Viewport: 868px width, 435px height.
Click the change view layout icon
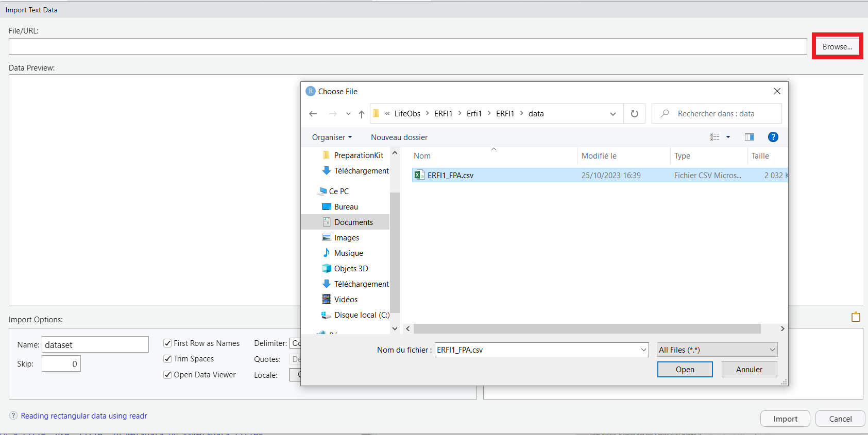(714, 137)
